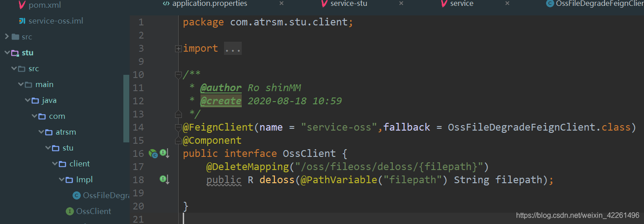
Task: Click the folded import ellipsis
Action: tap(233, 49)
